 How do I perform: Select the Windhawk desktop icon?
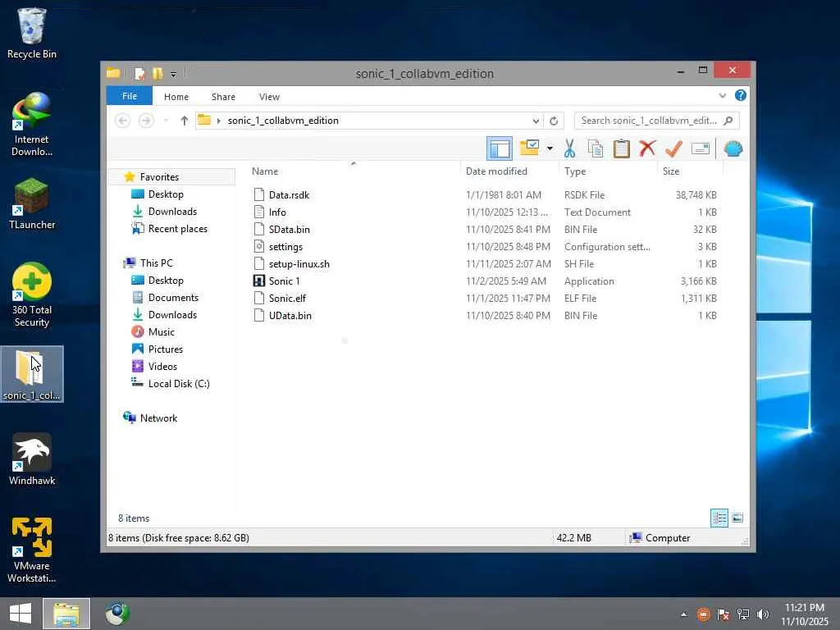pos(32,459)
